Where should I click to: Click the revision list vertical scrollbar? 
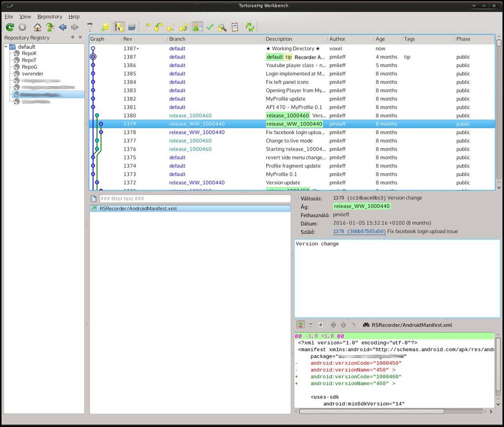499,113
